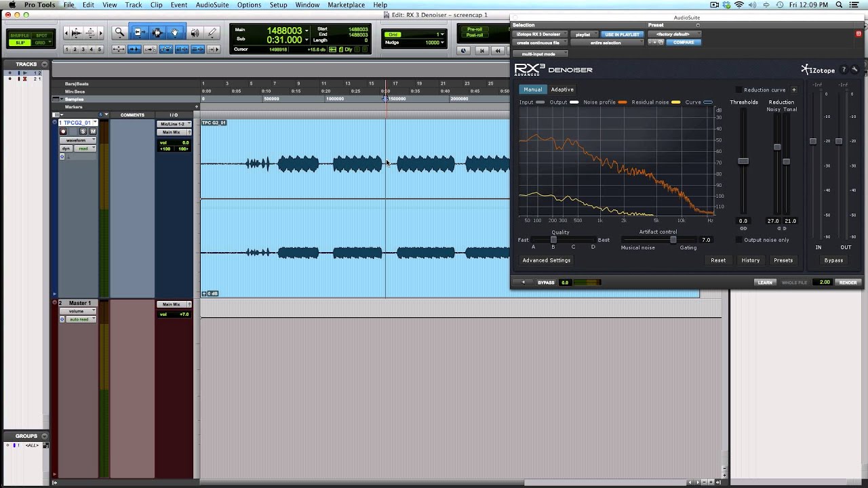
Task: Select the Selector waveform tool
Action: [x=157, y=33]
